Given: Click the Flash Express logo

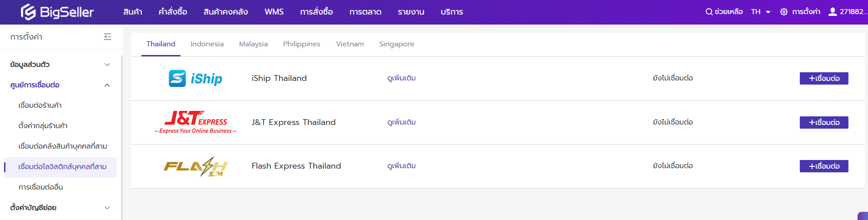Looking at the screenshot, I should tap(196, 166).
